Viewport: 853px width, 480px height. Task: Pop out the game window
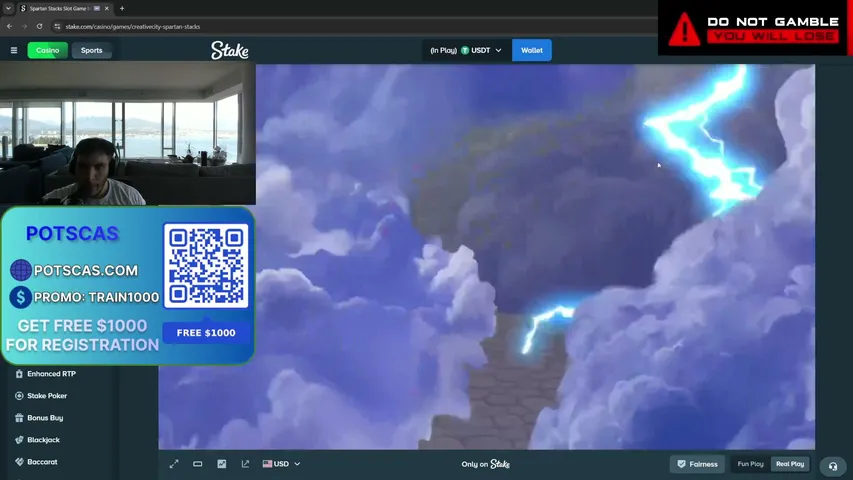tap(245, 464)
